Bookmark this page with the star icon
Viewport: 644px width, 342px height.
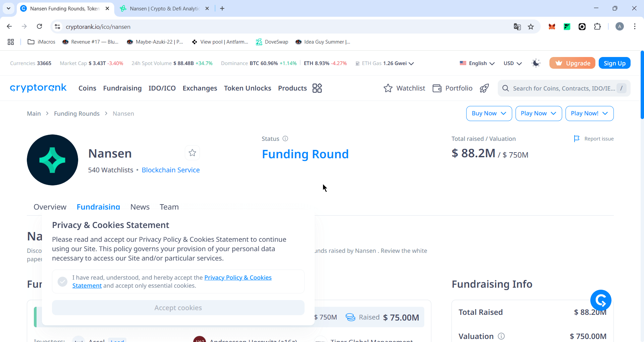(531, 26)
